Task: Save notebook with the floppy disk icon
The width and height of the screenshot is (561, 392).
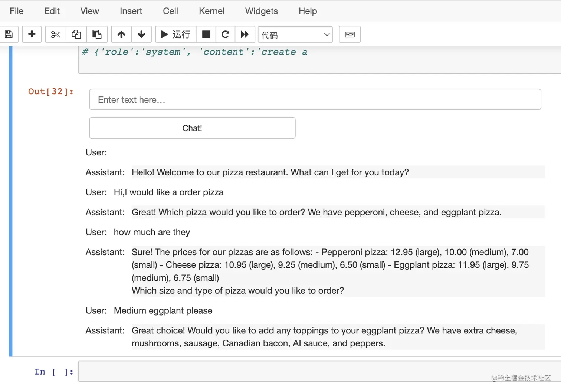Action: click(9, 34)
